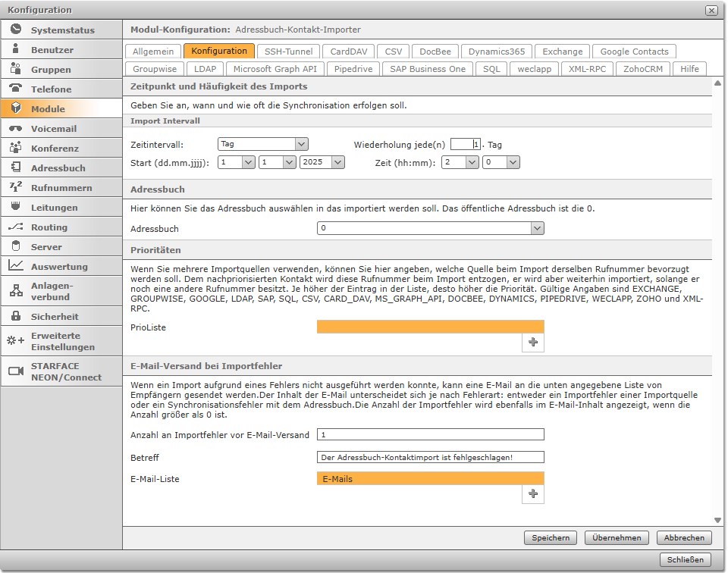
Task: Click the Telefone phone icon
Action: click(15, 89)
